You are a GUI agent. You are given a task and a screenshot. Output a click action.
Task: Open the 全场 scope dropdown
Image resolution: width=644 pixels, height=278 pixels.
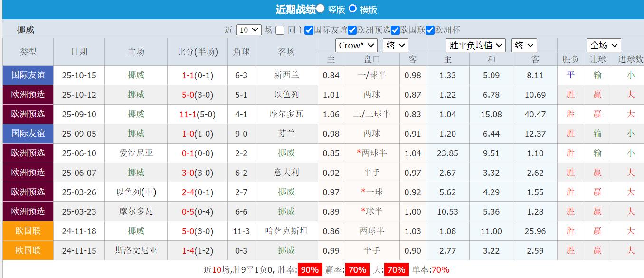click(x=604, y=45)
